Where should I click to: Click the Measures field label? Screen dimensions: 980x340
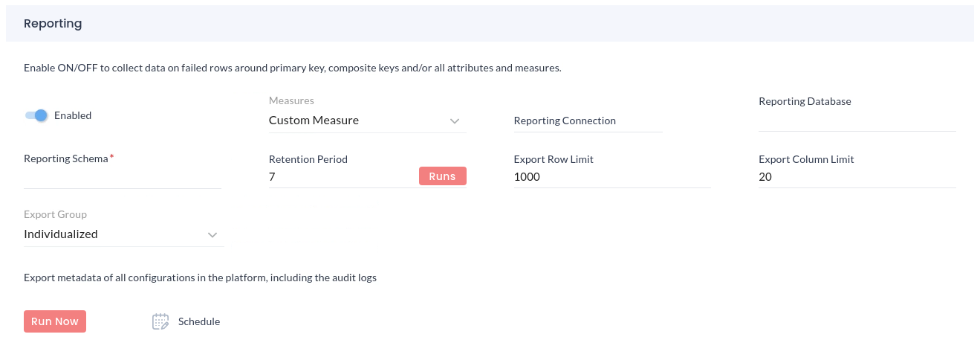click(x=291, y=100)
